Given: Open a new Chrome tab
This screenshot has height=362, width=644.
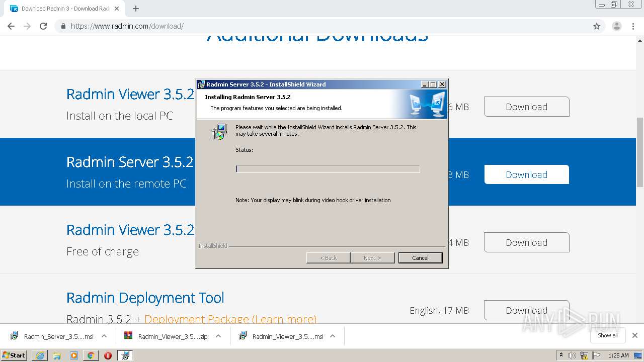Looking at the screenshot, I should tap(136, 9).
